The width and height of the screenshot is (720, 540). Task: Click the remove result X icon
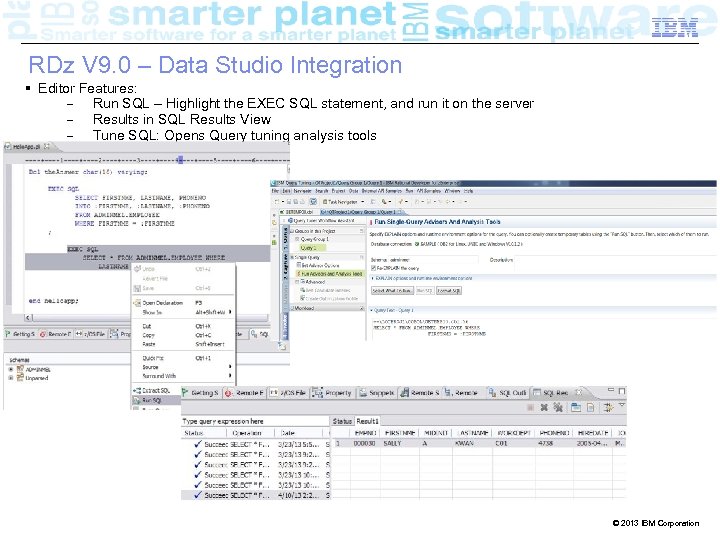[544, 407]
